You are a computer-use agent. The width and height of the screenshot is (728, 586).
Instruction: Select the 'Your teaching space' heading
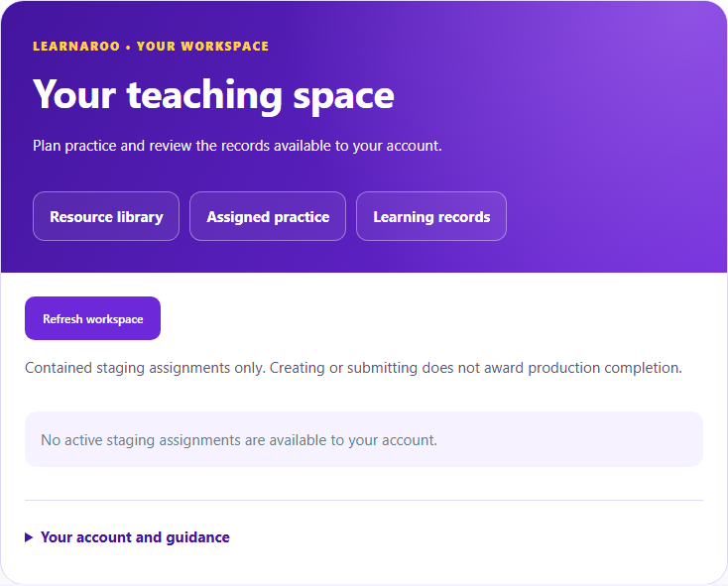213,95
